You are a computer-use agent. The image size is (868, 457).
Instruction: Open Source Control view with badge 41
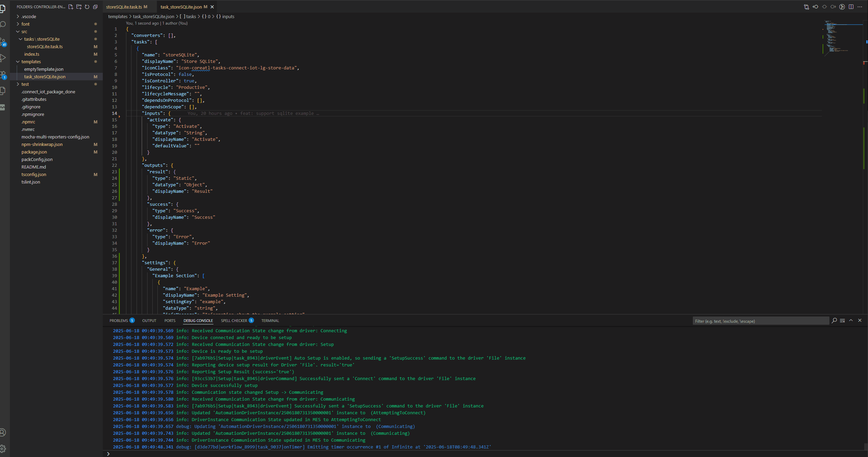click(x=3, y=42)
